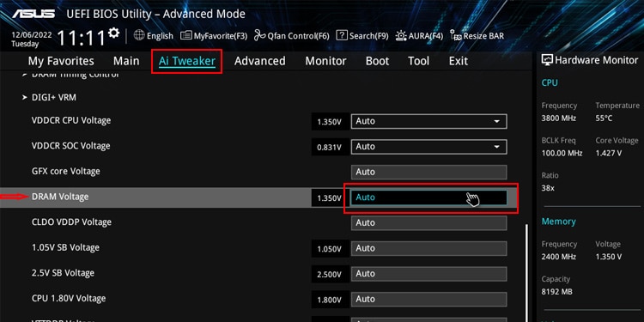
Task: Click the 38x ratio value
Action: (548, 188)
